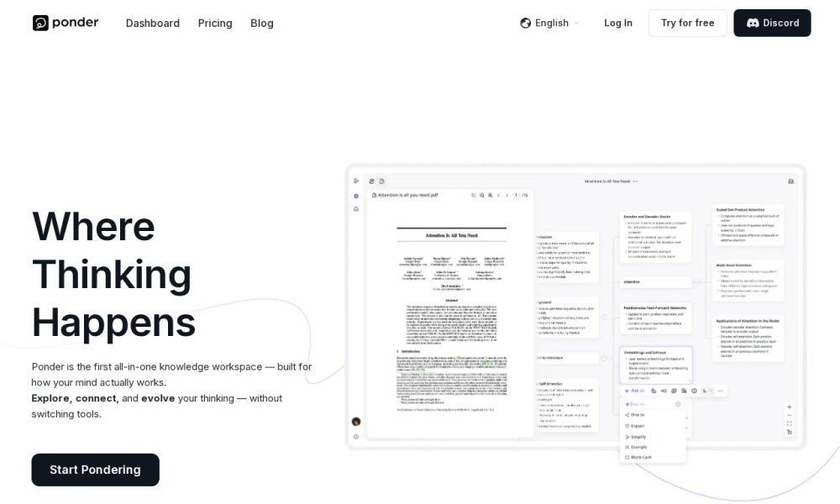Open the Discord community button

click(772, 23)
